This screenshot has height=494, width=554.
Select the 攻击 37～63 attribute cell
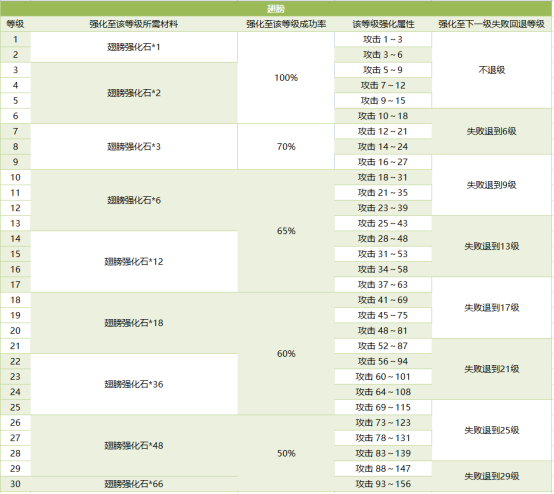(383, 284)
